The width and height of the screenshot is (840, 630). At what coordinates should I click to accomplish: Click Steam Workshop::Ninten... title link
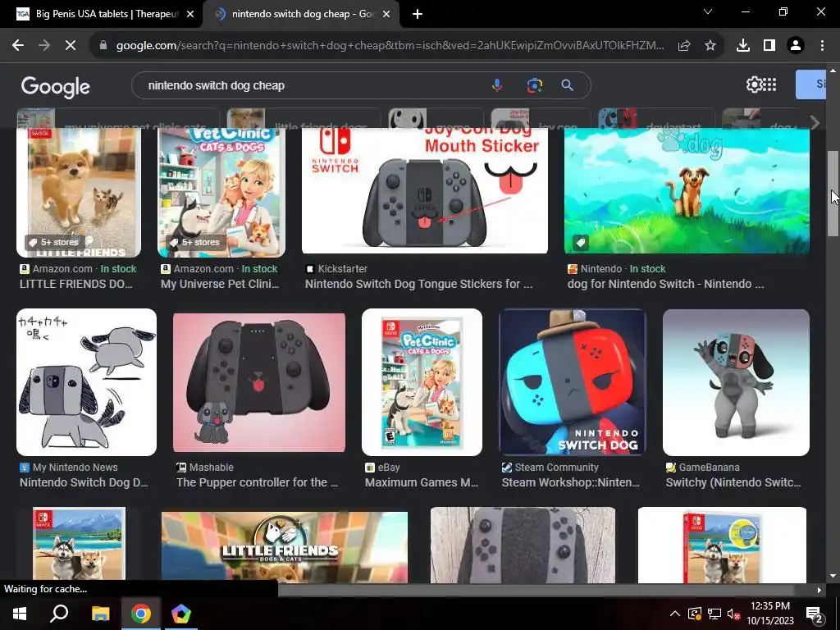[571, 482]
